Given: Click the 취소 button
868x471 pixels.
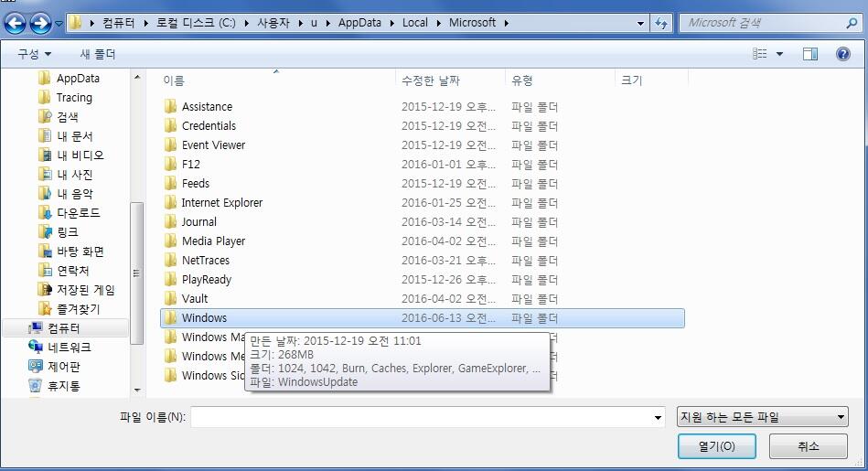Looking at the screenshot, I should pos(809,446).
